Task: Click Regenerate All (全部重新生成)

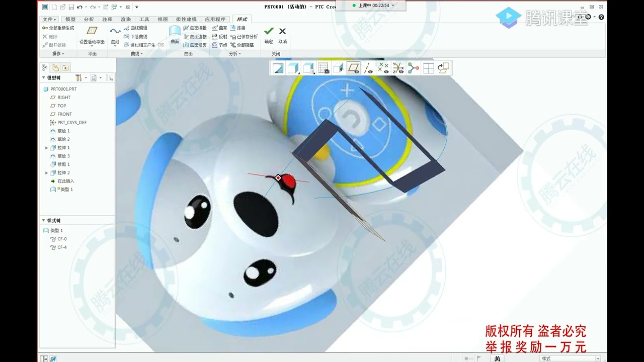Action: pos(58,28)
